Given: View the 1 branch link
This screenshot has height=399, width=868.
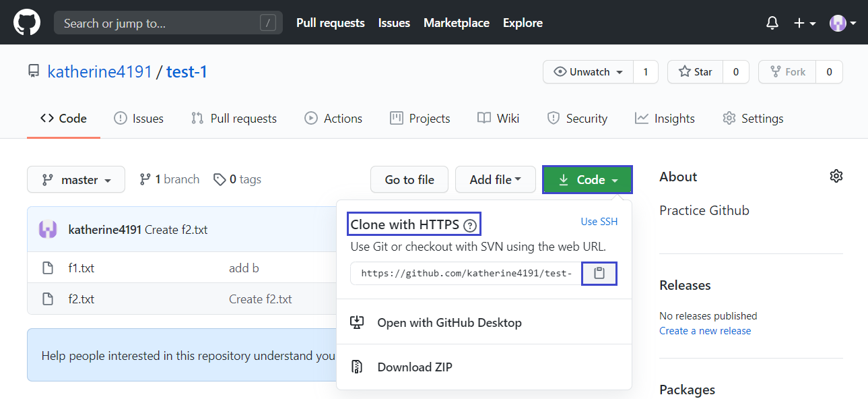Looking at the screenshot, I should pyautogui.click(x=170, y=179).
